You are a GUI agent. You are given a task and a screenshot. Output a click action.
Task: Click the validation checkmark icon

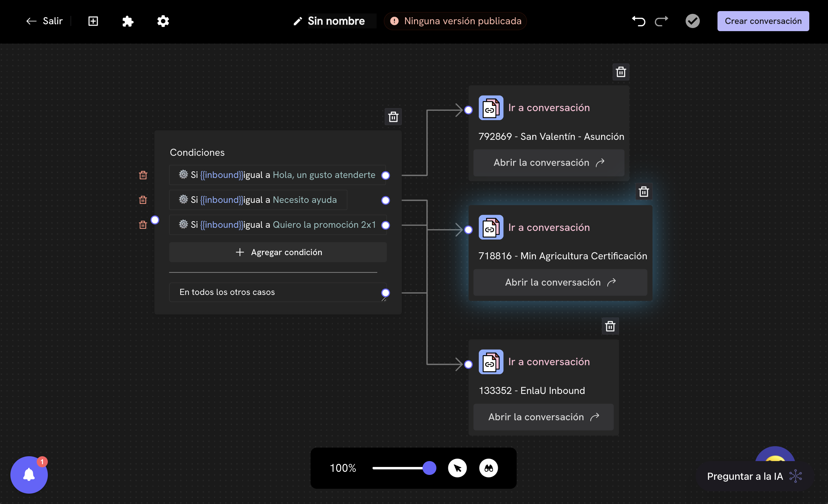coord(692,21)
